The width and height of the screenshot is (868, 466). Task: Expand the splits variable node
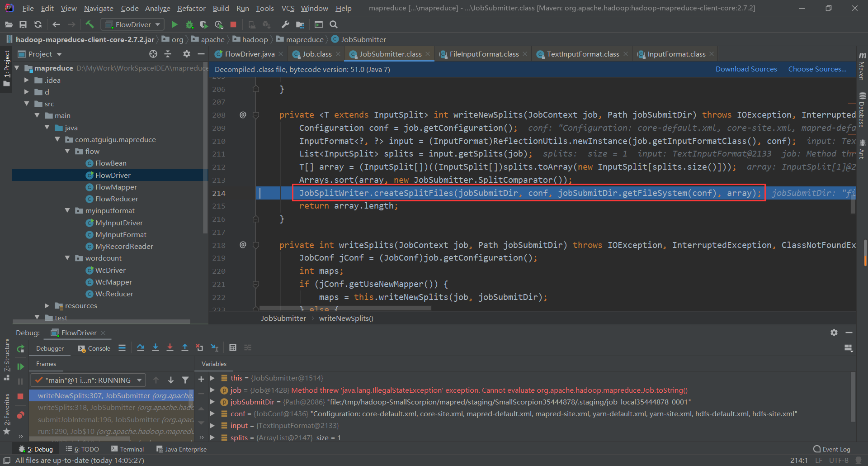pyautogui.click(x=212, y=437)
